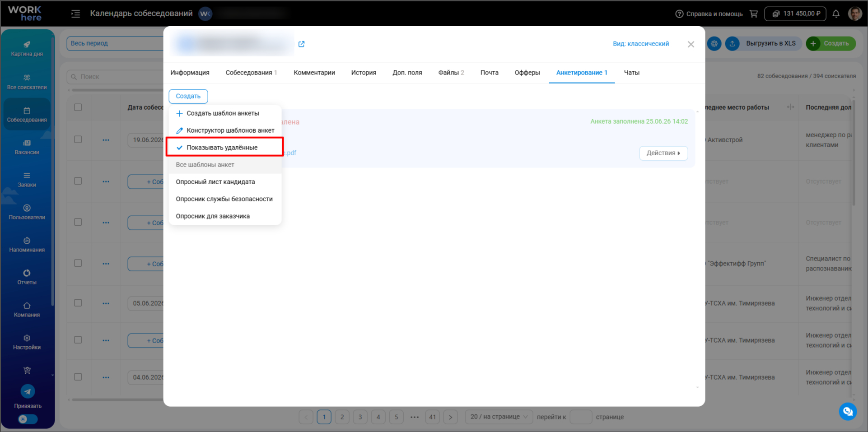Open Напоминания sidebar section
868x432 pixels.
click(x=27, y=245)
